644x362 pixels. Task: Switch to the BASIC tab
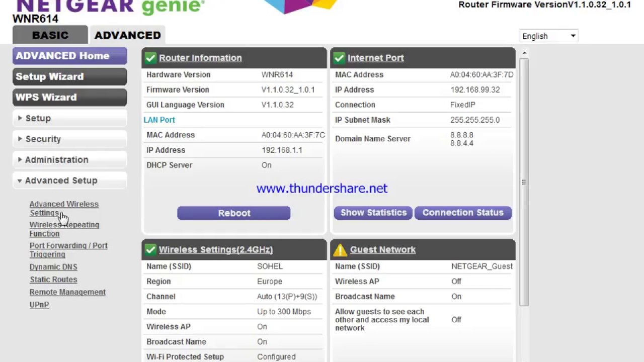[50, 35]
